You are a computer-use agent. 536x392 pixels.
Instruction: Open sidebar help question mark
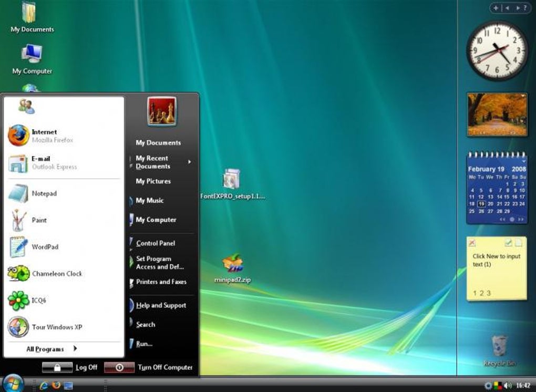coord(525,8)
